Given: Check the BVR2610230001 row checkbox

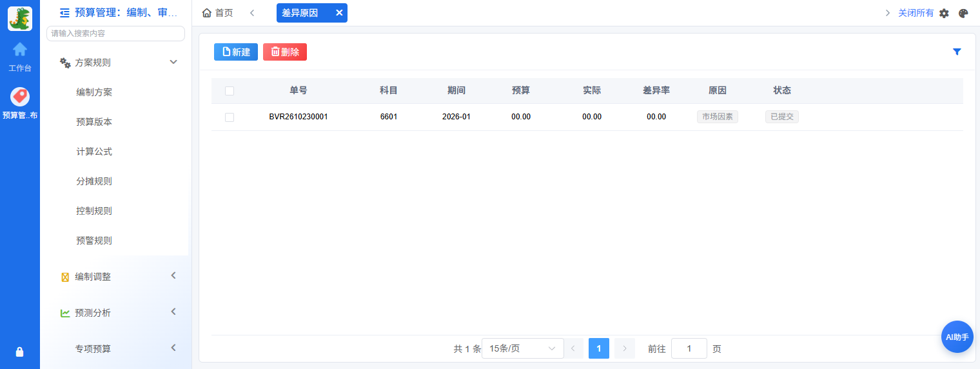Looking at the screenshot, I should (230, 117).
